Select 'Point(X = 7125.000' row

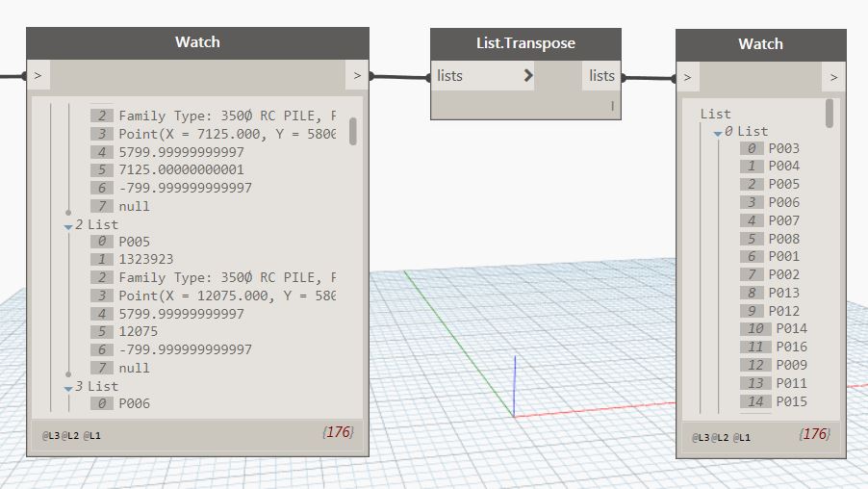coord(227,134)
